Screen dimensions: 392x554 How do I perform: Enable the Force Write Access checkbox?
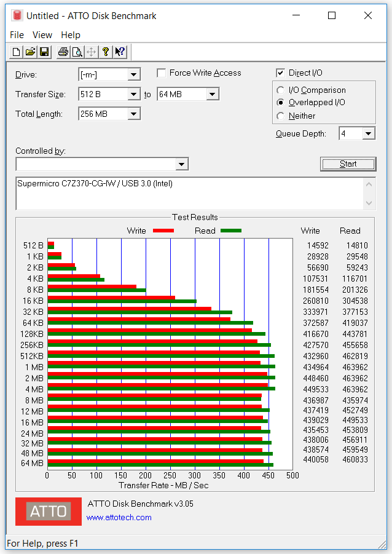coord(162,73)
